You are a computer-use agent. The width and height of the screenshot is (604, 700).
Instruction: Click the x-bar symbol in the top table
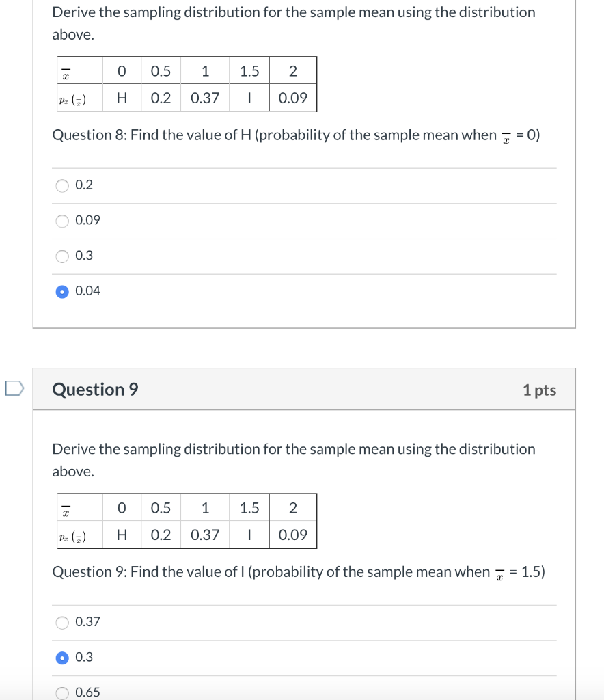pos(64,70)
